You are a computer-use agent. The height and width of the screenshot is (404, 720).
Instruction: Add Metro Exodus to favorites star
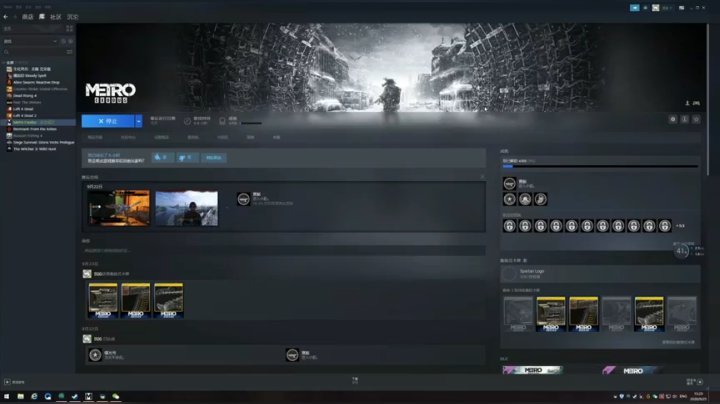pyautogui.click(x=696, y=119)
